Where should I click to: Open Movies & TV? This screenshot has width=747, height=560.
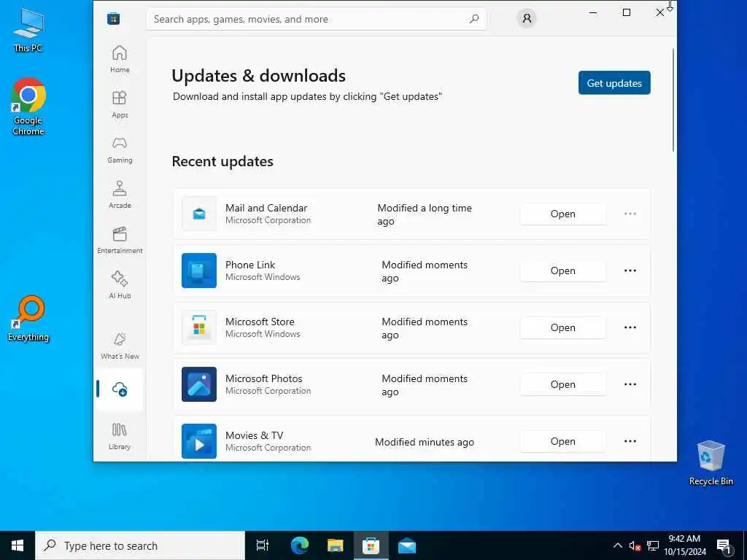click(x=563, y=441)
